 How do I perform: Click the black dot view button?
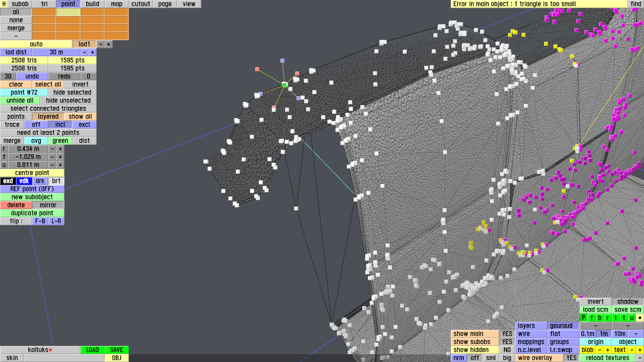pos(640,318)
